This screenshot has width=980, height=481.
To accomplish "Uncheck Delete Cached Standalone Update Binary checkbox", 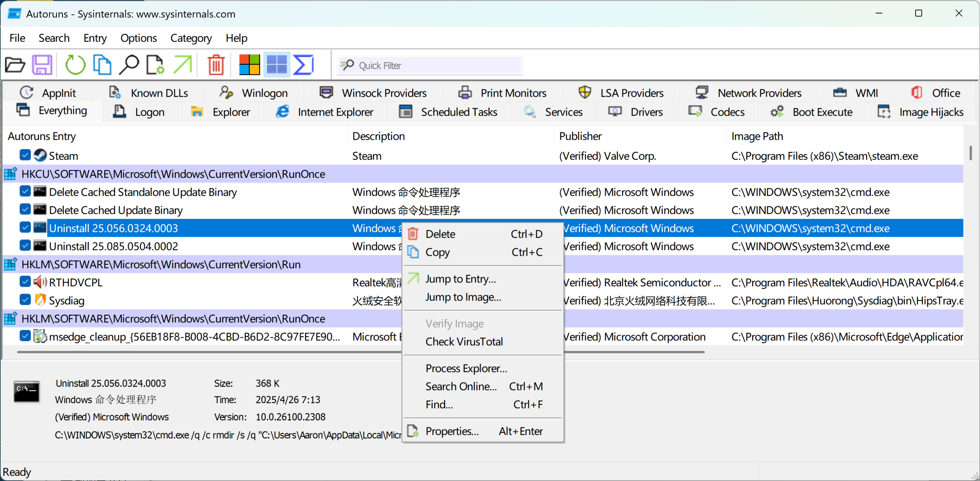I will 25,191.
